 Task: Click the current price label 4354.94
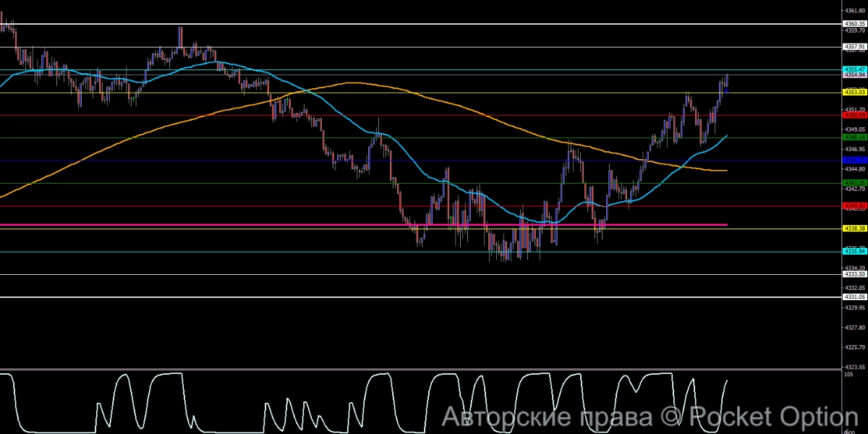(854, 75)
